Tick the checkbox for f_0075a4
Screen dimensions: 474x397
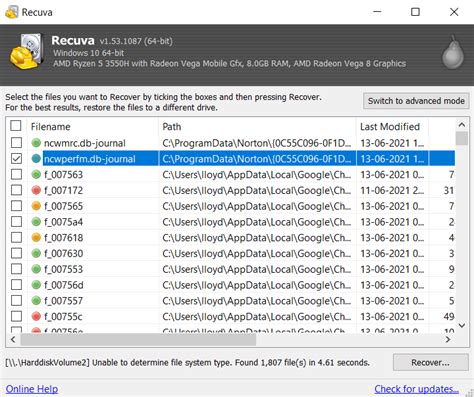pyautogui.click(x=16, y=222)
